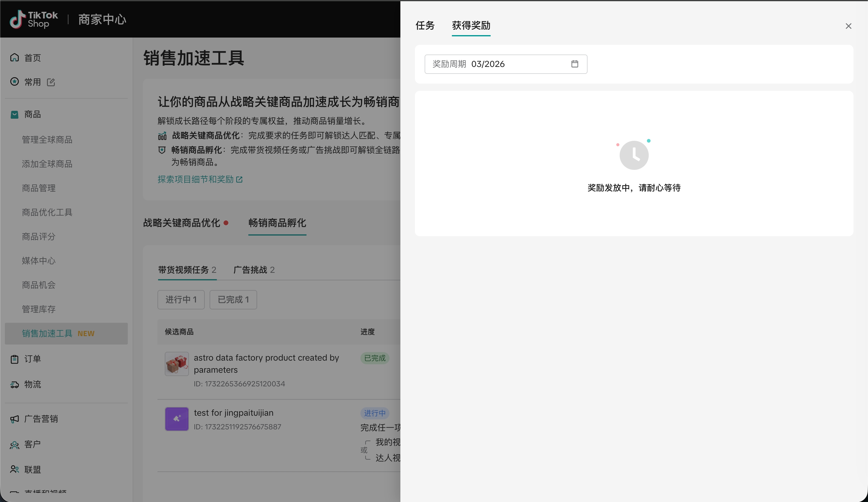Collapse the 商品 sidebar section
The image size is (868, 502).
pyautogui.click(x=32, y=114)
